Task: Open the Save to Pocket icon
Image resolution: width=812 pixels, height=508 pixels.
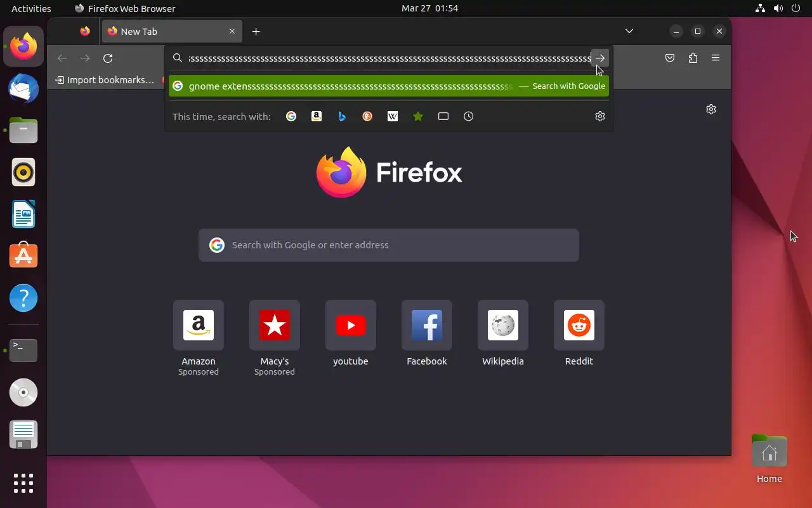Action: [x=670, y=58]
